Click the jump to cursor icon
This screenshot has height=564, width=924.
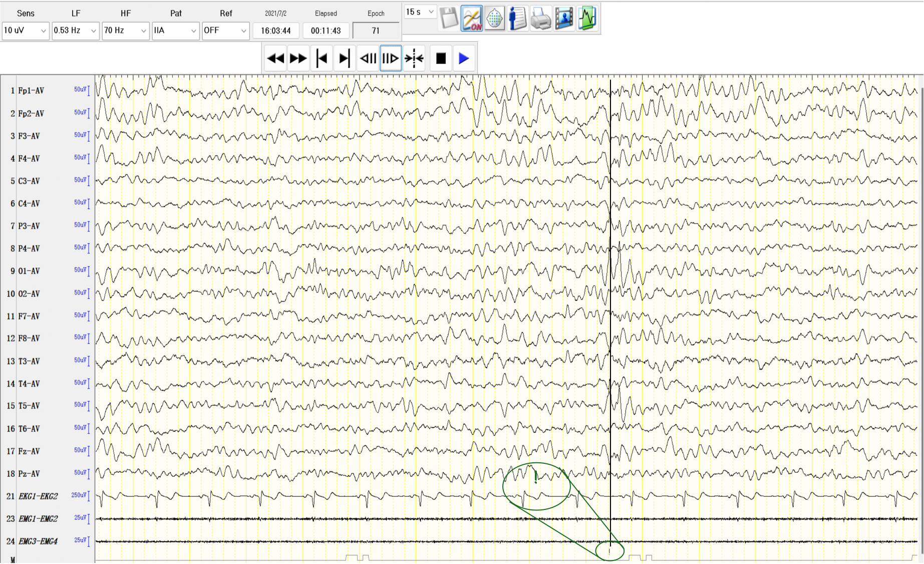(x=414, y=58)
